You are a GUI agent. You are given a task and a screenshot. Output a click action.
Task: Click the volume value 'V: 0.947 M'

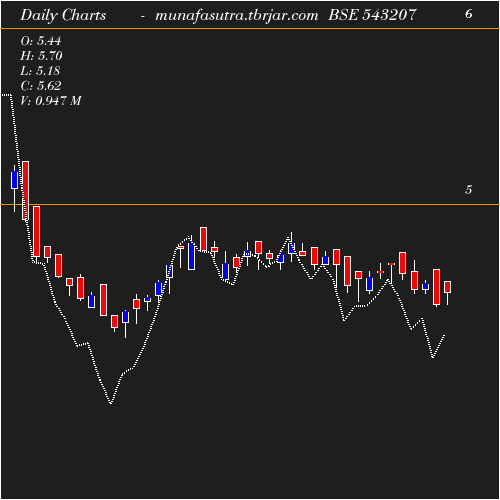point(51,101)
